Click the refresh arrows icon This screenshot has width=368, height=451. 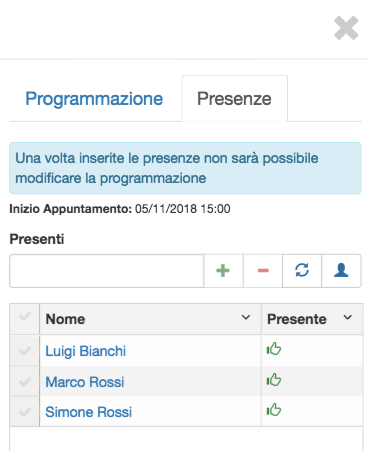(302, 270)
